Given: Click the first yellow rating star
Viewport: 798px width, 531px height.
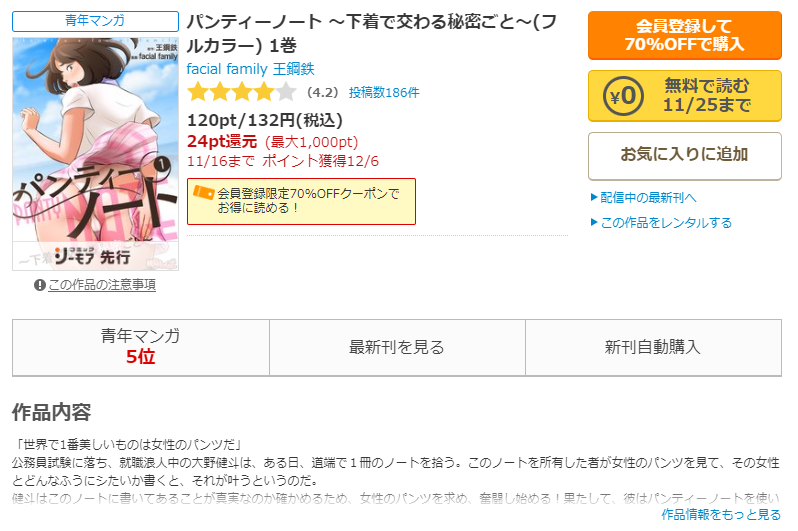Looking at the screenshot, I should pos(197,92).
